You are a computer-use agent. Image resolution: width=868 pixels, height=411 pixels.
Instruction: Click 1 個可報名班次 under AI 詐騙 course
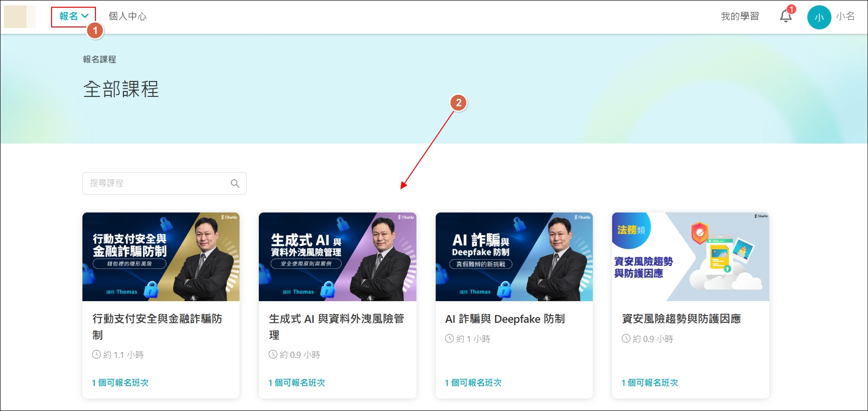coord(473,383)
